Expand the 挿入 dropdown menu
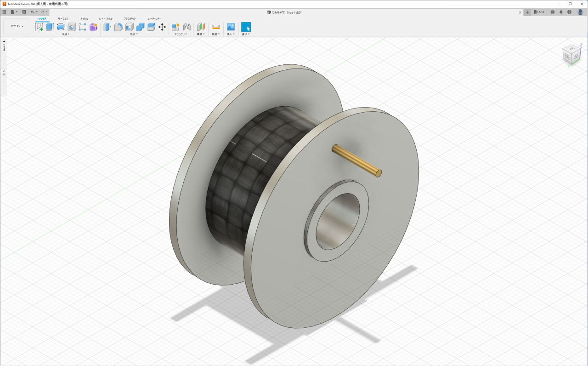 (231, 34)
